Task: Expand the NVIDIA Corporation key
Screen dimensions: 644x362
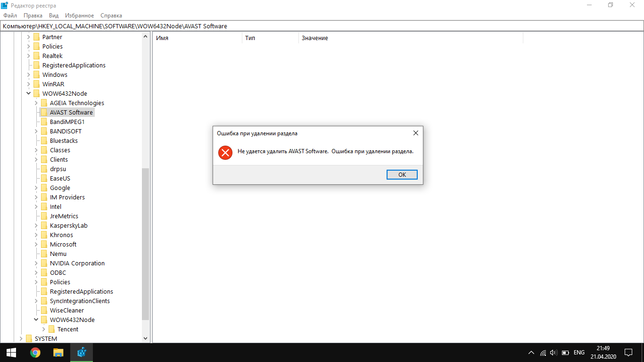Action: click(x=36, y=263)
